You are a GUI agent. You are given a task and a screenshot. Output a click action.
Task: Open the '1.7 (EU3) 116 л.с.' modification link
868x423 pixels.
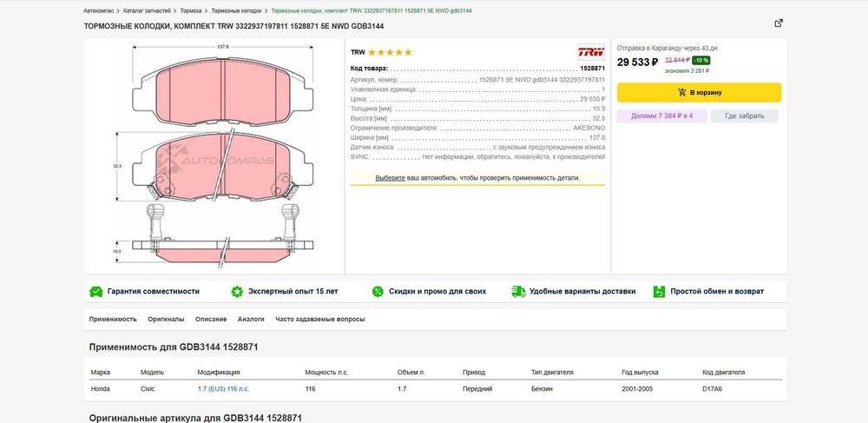coord(223,389)
